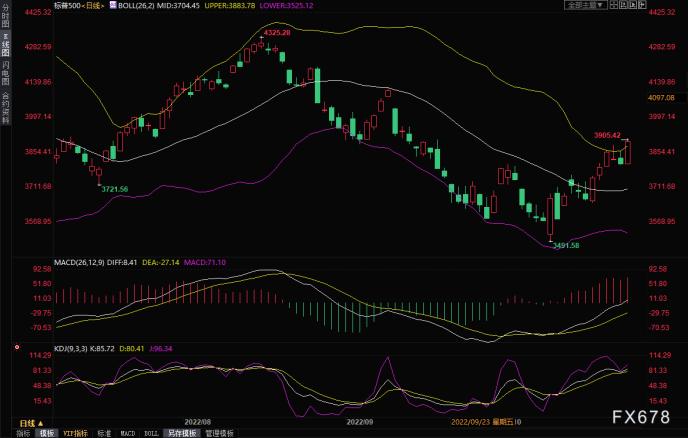Expand the 日线 period selector
This screenshot has height=438, width=688.
pos(31,423)
